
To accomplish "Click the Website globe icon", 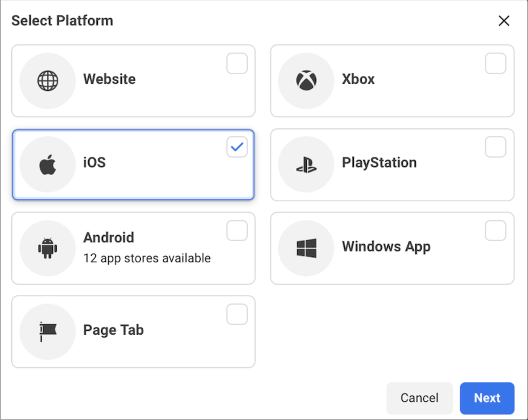I will tap(48, 81).
